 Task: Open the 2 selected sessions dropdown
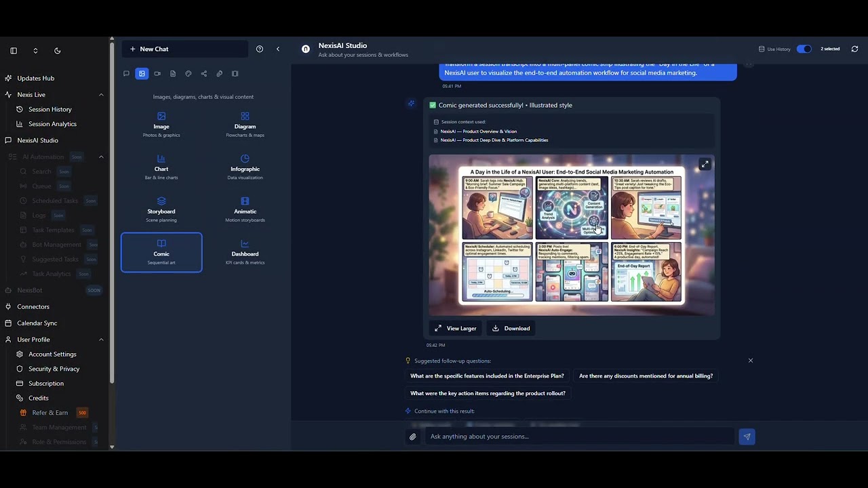click(x=830, y=49)
